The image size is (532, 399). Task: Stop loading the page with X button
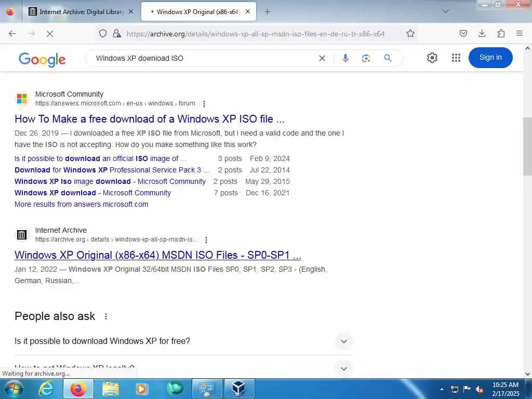pos(50,34)
